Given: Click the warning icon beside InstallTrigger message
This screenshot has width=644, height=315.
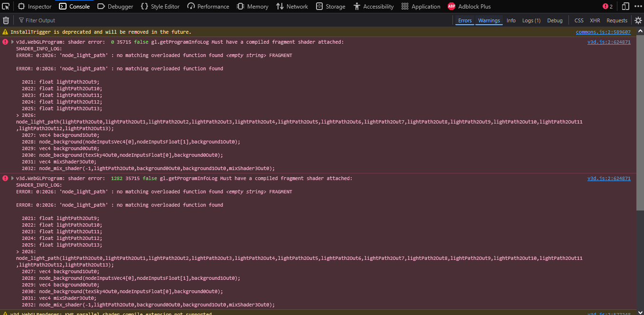Looking at the screenshot, I should [x=5, y=32].
